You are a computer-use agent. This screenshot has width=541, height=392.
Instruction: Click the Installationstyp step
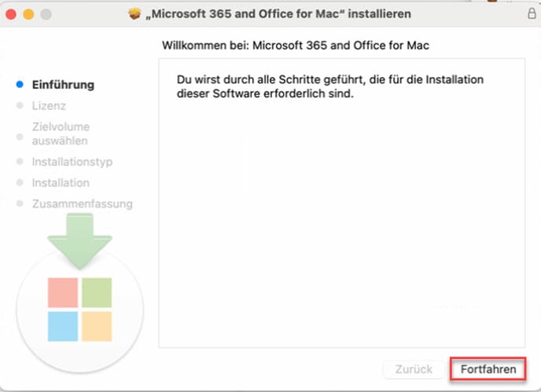point(72,162)
